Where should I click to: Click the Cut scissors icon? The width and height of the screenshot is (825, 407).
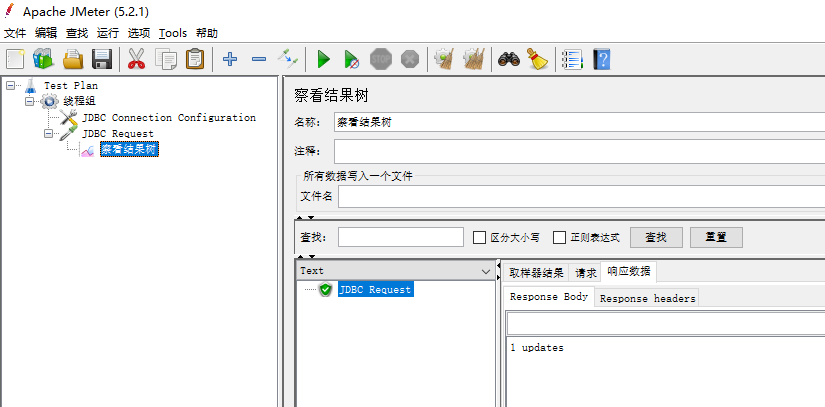coord(137,59)
